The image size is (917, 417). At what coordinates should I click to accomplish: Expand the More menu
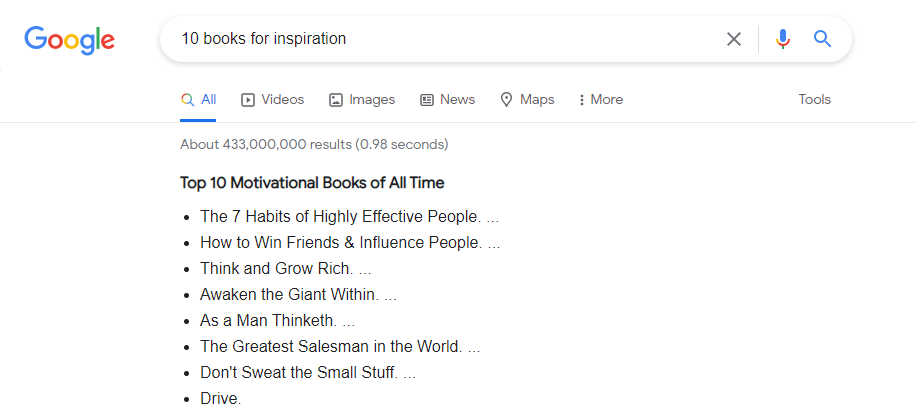[600, 100]
